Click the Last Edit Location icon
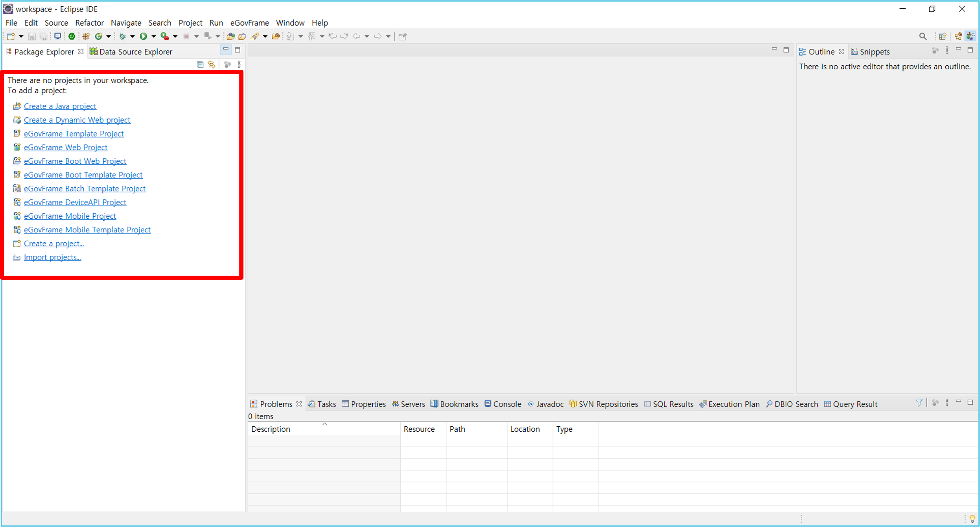The height and width of the screenshot is (527, 980). pos(333,36)
